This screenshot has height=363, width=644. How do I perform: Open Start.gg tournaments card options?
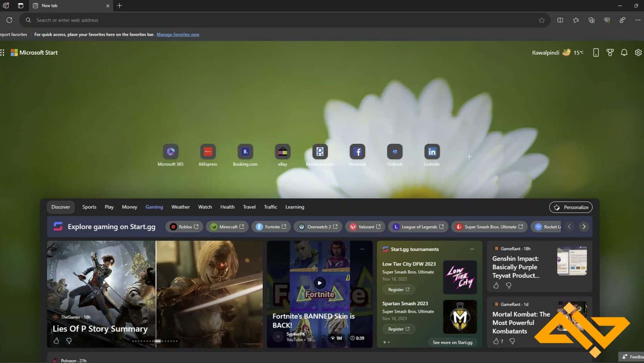(x=472, y=249)
